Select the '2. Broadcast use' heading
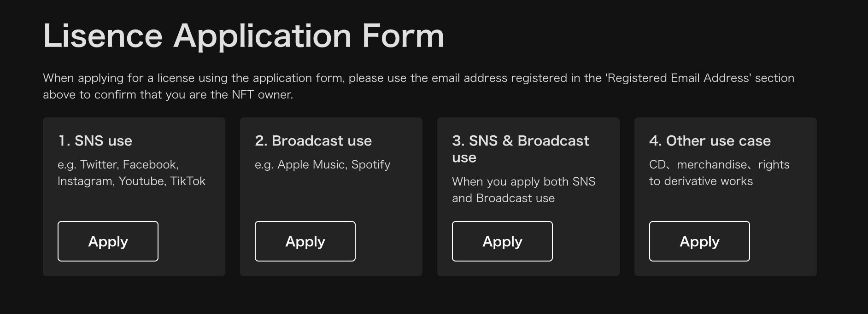 click(x=313, y=141)
